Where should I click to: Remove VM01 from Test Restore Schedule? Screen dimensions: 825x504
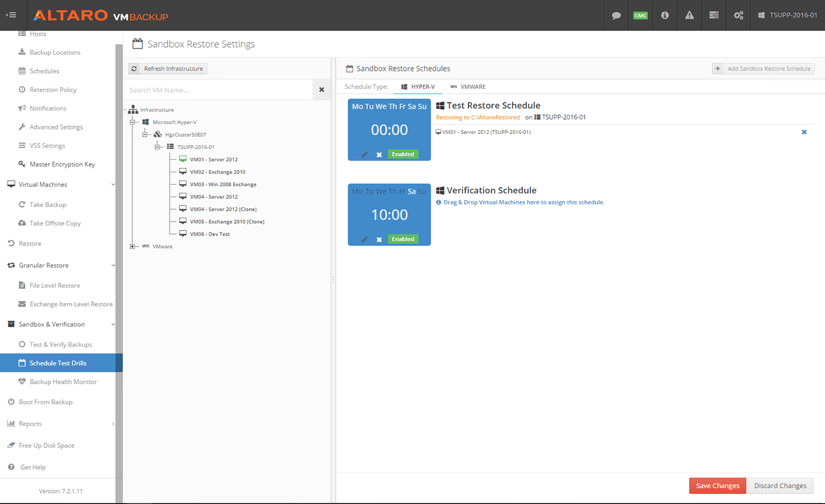coord(804,132)
